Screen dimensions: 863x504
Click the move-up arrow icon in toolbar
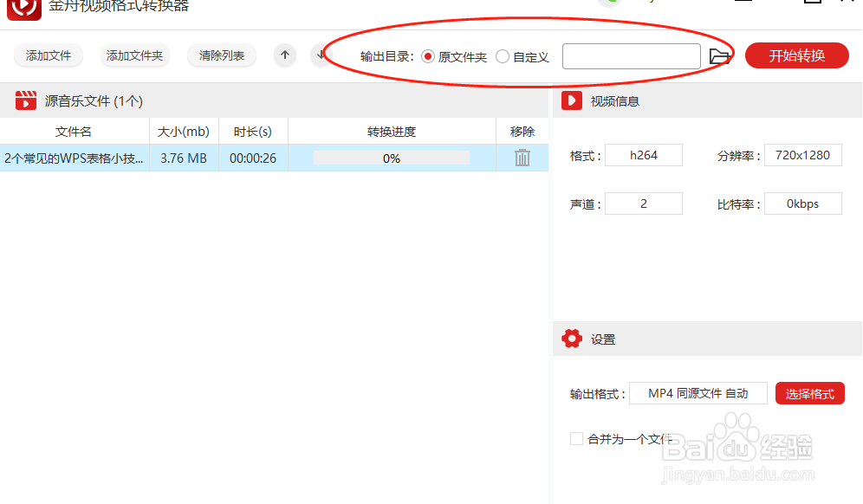(284, 55)
